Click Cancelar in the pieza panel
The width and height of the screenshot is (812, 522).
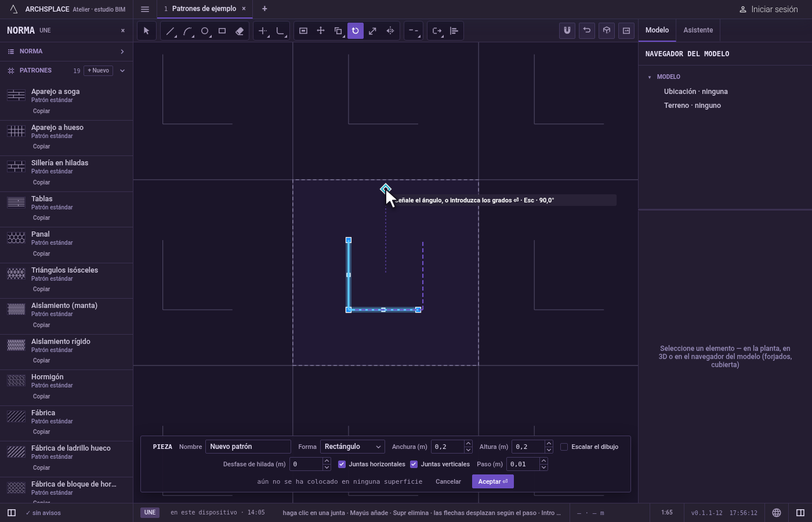point(448,481)
